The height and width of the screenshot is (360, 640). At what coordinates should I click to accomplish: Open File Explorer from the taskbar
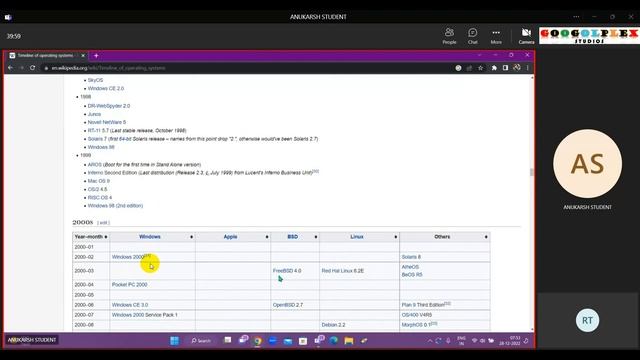point(349,340)
